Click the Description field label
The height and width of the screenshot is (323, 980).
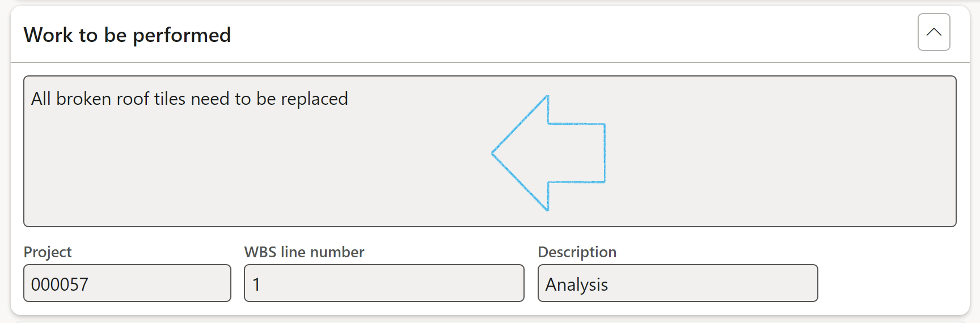577,252
